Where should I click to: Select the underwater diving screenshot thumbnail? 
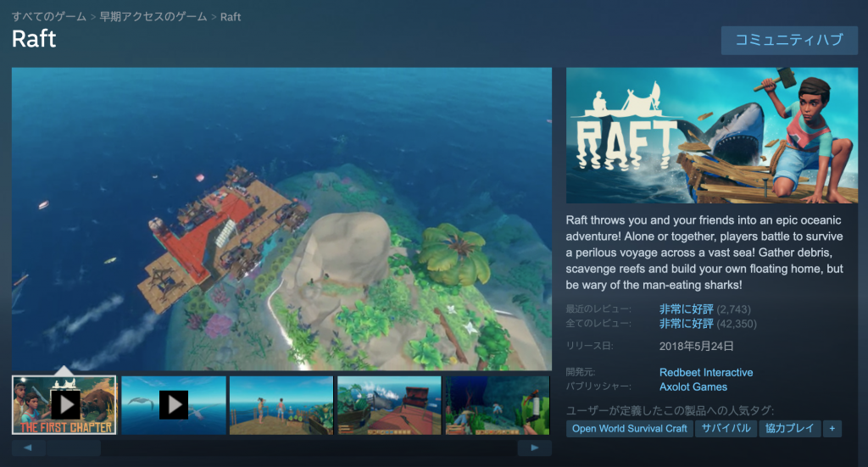(x=498, y=405)
